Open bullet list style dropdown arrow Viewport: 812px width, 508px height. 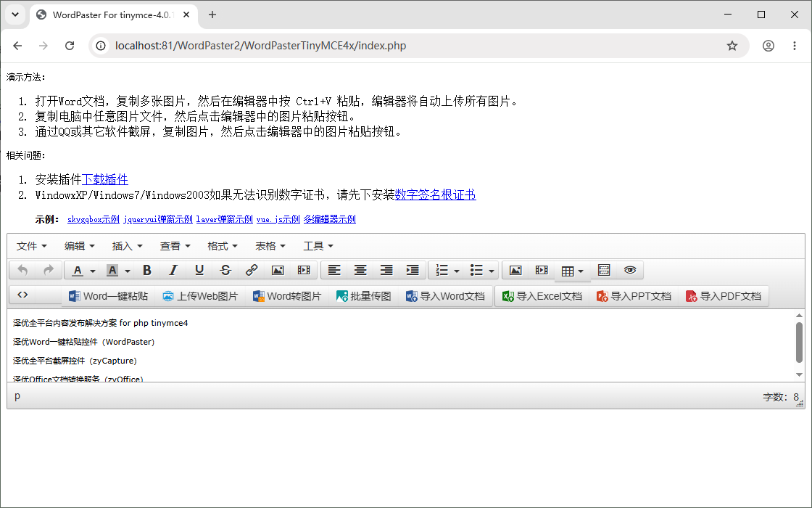(492, 271)
